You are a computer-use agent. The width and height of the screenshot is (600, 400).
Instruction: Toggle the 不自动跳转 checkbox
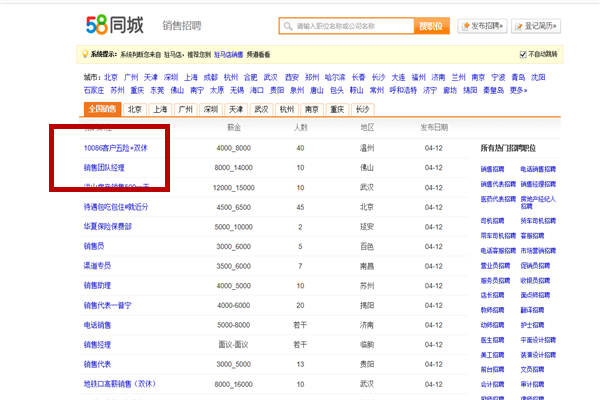point(523,54)
